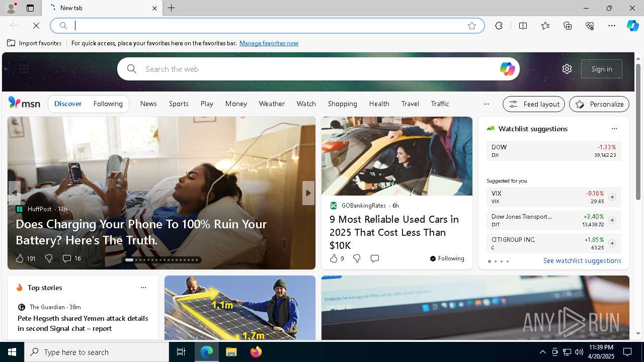Toggle Following for GOBankingRates

point(447,258)
